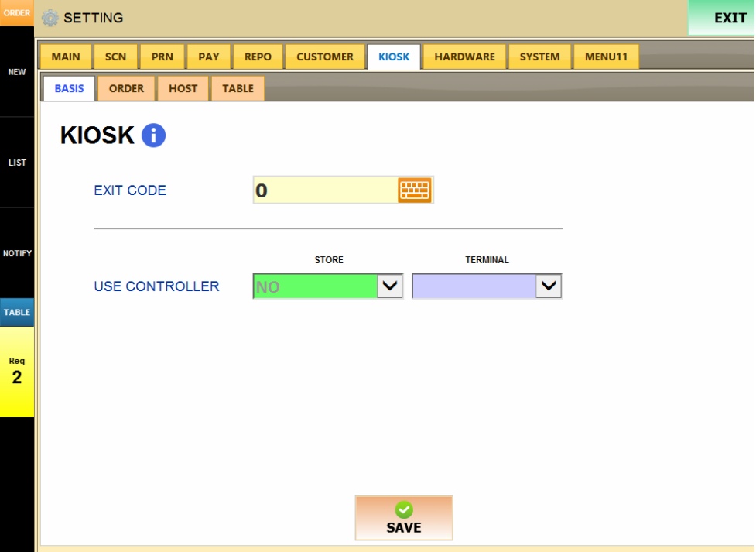
Task: Go to the PRN tab
Action: pos(162,57)
